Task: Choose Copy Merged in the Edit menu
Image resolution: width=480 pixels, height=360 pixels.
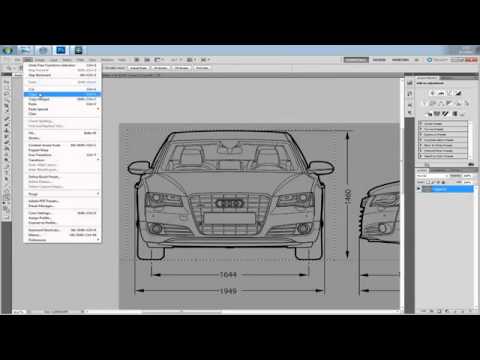Action: click(62, 99)
